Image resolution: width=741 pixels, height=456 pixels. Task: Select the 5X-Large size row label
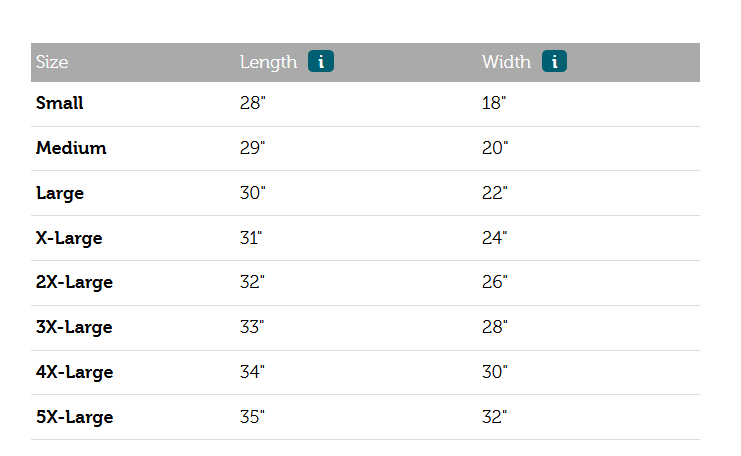(x=74, y=417)
